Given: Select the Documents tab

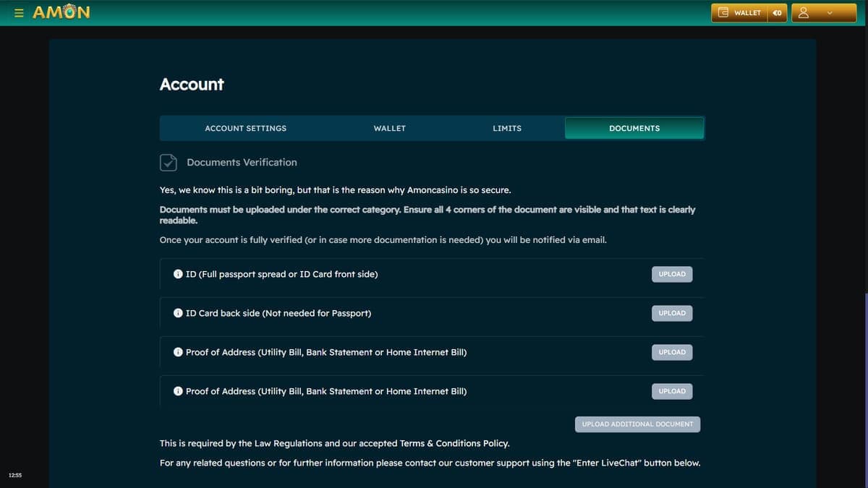Looking at the screenshot, I should pos(634,128).
